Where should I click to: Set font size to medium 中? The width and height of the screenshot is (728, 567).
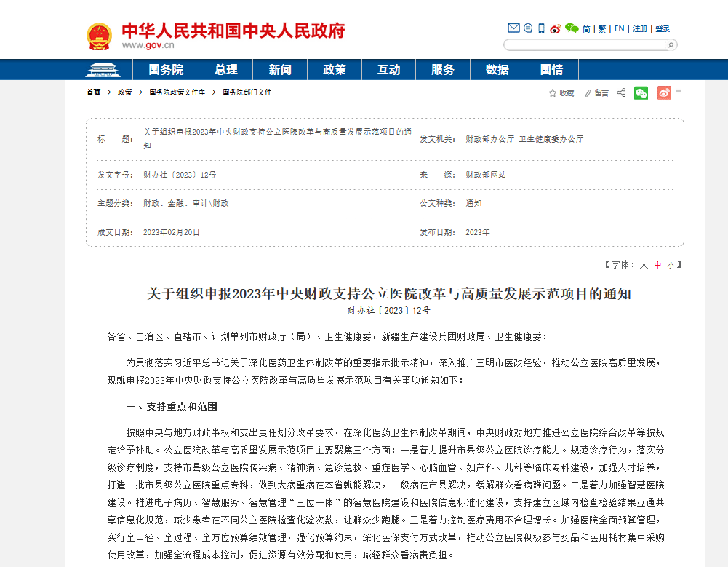coord(657,265)
